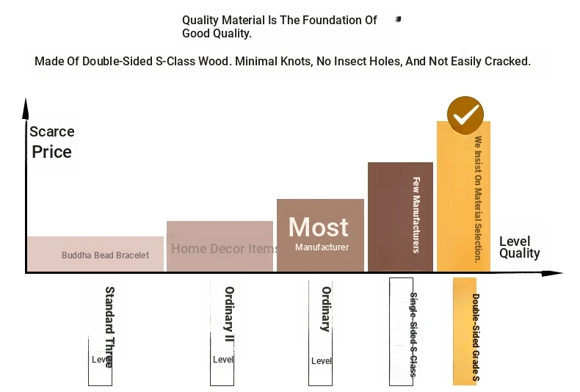Image resolution: width=580 pixels, height=392 pixels.
Task: Select the Home Decor Items bar
Action: pyautogui.click(x=220, y=247)
